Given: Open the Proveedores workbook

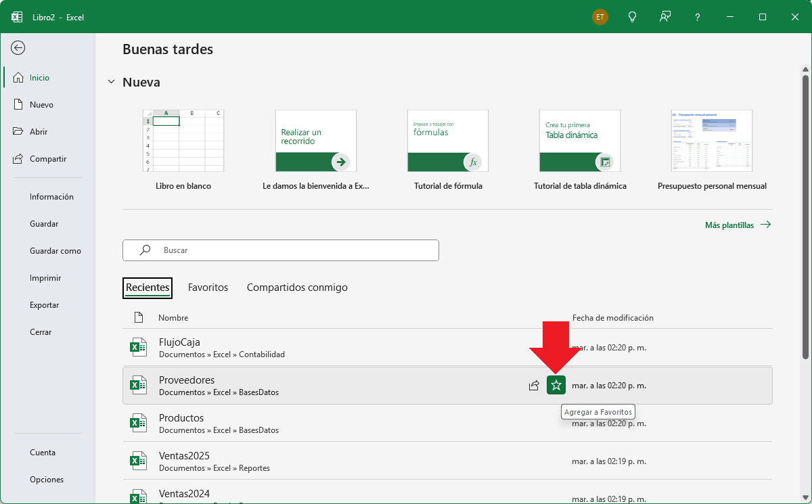Looking at the screenshot, I should [x=447, y=386].
